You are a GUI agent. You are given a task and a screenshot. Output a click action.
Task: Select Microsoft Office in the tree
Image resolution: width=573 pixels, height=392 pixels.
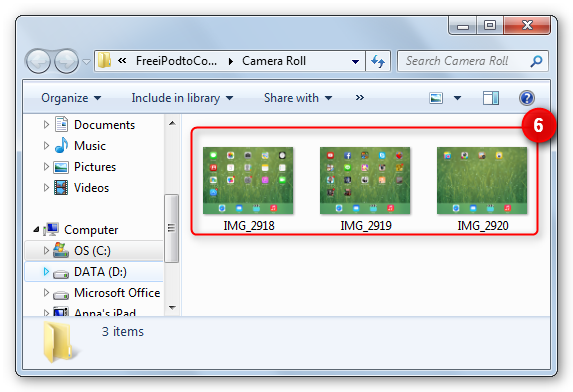117,293
